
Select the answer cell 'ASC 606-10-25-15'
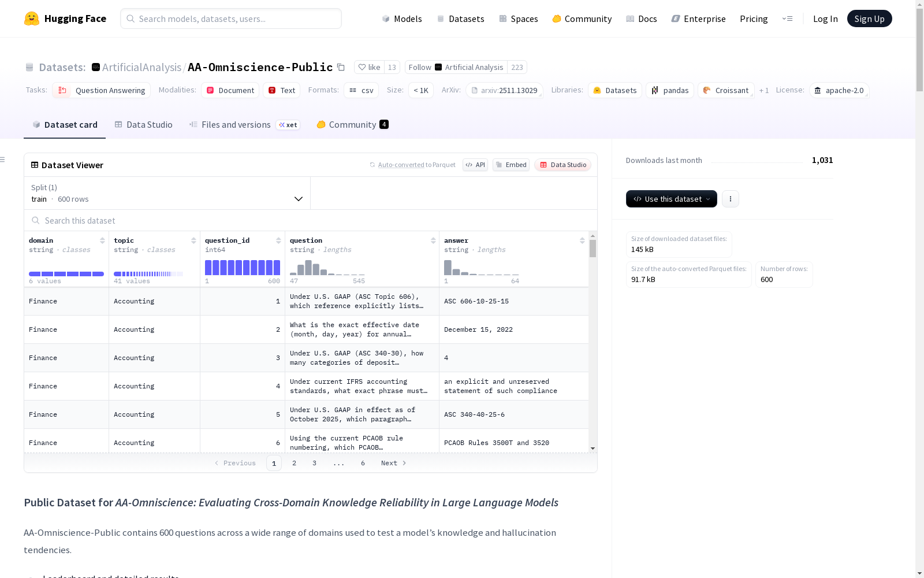pyautogui.click(x=513, y=301)
